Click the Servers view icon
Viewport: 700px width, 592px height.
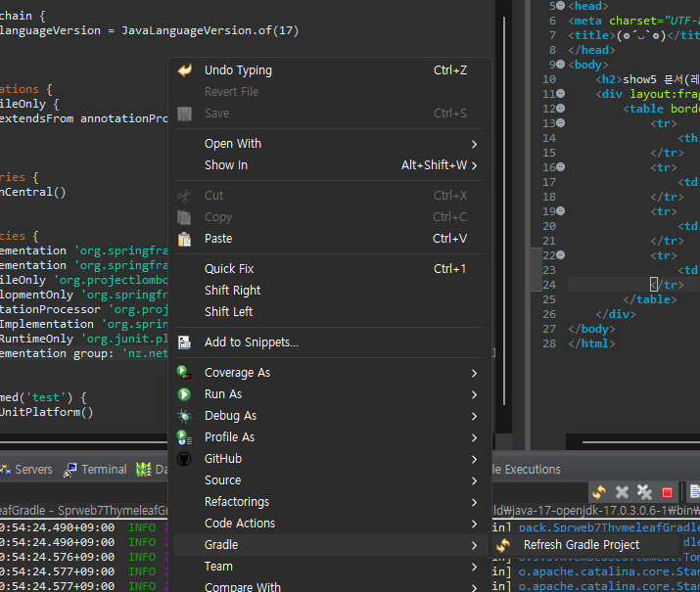[x=6, y=470]
